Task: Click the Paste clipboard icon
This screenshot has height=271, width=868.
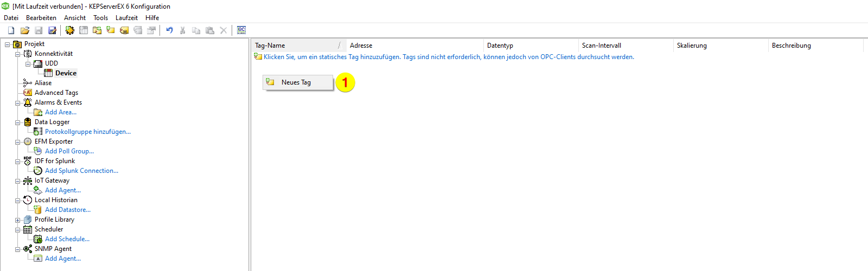Action: tap(210, 30)
